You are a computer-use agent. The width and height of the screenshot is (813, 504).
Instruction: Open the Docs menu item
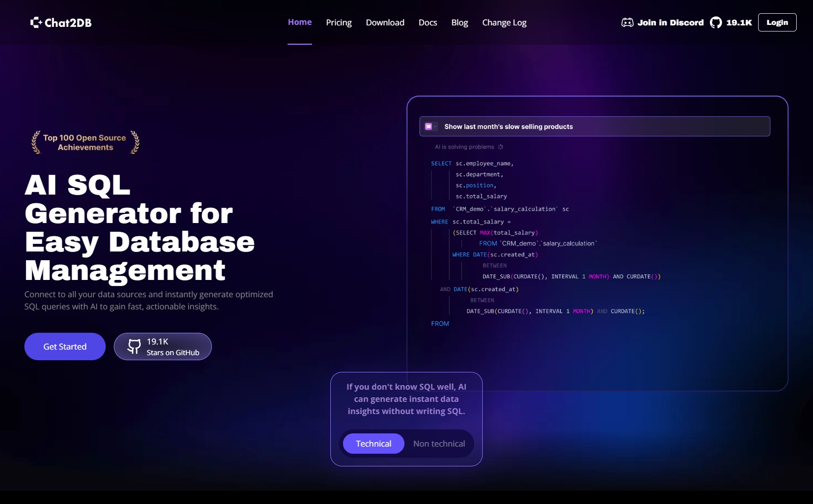tap(428, 22)
